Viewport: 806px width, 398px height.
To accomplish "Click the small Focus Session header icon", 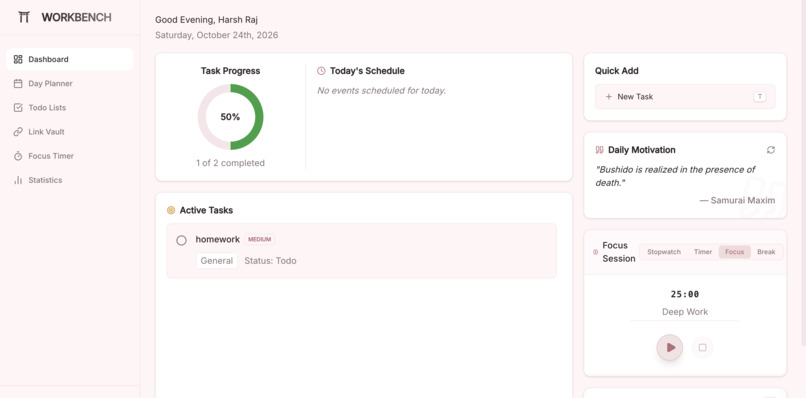I will click(596, 252).
